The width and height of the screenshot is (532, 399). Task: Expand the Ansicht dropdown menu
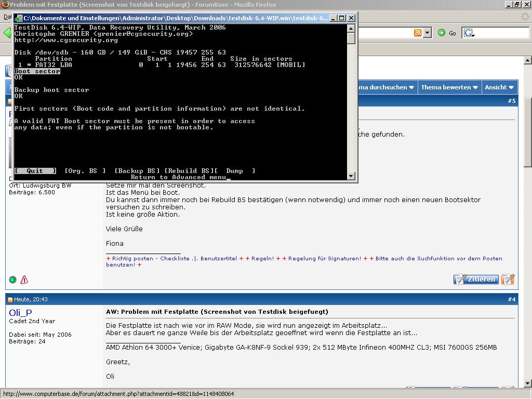499,87
